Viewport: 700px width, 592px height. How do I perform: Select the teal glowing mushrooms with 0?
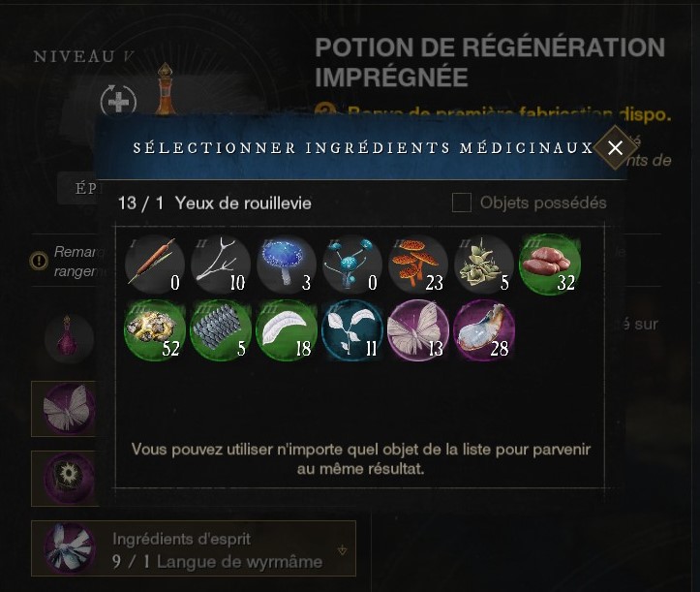(x=352, y=265)
